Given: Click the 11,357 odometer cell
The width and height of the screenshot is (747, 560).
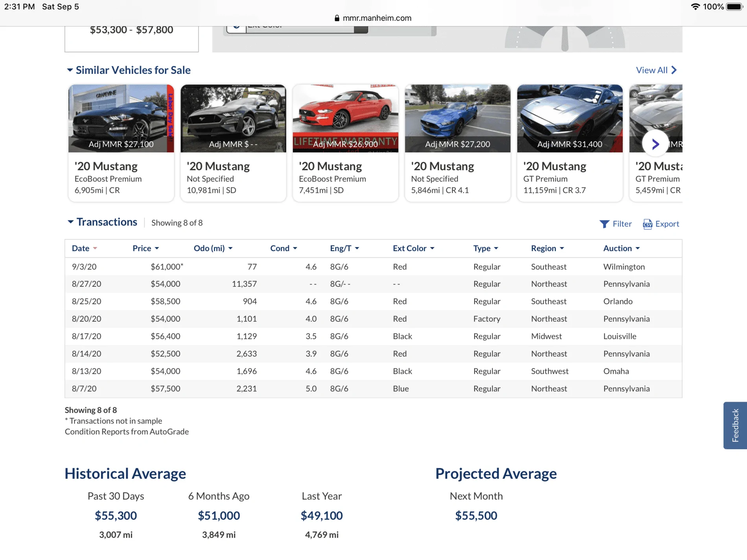Looking at the screenshot, I should [244, 284].
